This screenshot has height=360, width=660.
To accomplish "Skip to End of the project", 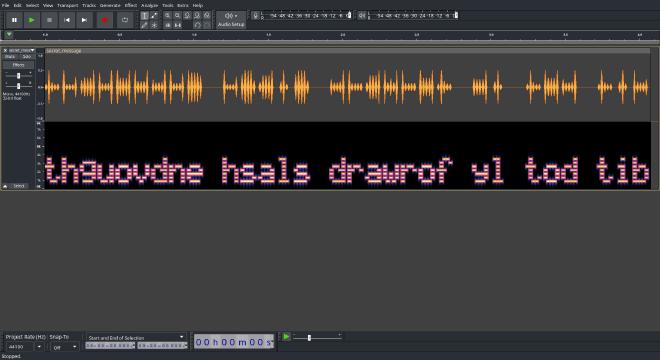I will point(84,20).
